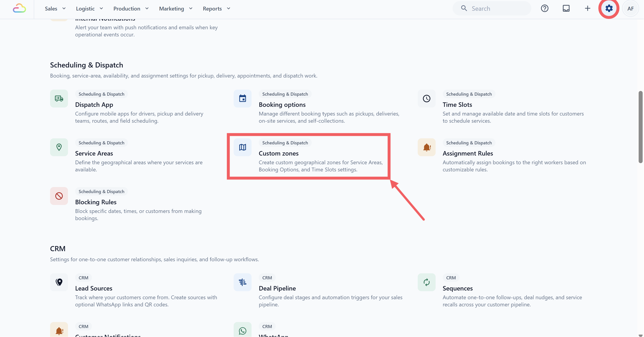Click the Dispatch App truck icon

[x=59, y=98]
